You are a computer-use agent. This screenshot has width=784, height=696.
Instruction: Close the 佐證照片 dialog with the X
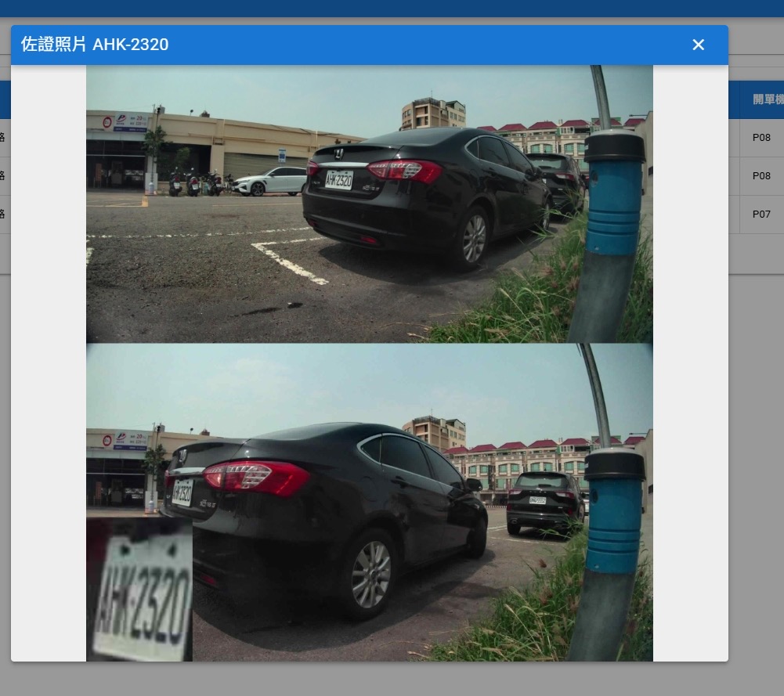pyautogui.click(x=698, y=45)
